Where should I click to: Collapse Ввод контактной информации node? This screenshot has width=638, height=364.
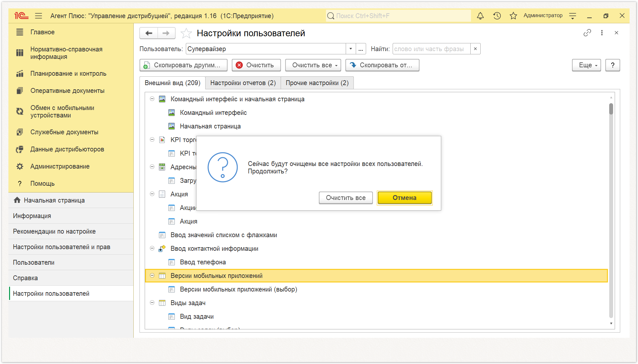[x=152, y=248]
